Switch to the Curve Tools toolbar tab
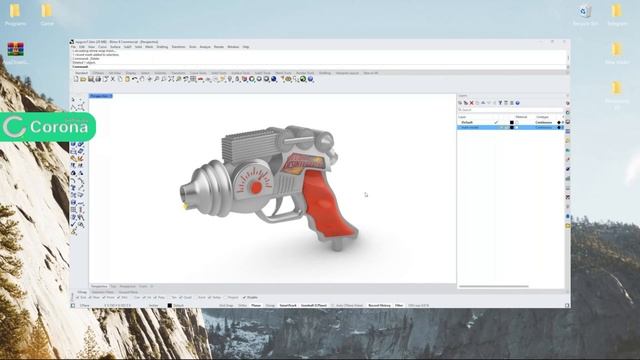This screenshot has height=360, width=640. pyautogui.click(x=198, y=73)
